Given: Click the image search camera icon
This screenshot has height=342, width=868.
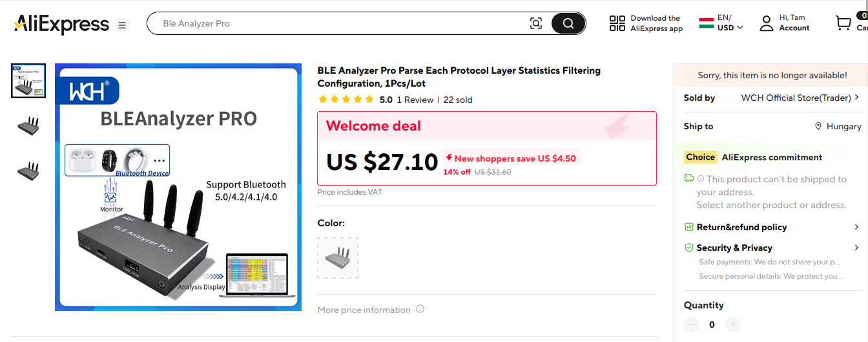Looking at the screenshot, I should (536, 24).
